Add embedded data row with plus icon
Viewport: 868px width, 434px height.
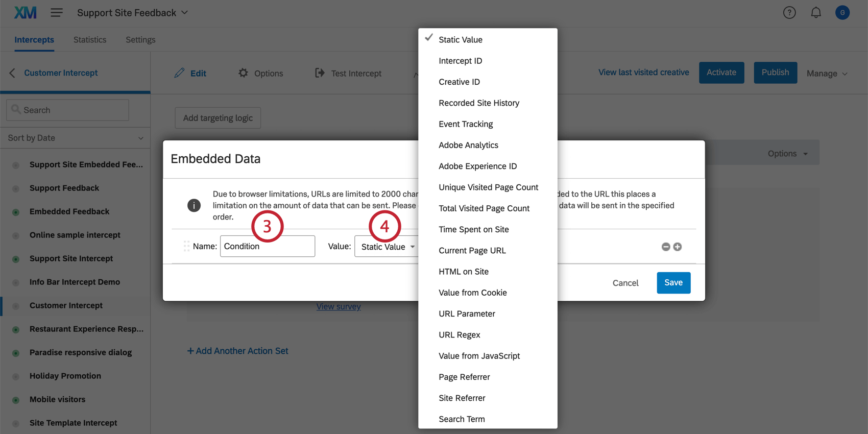[x=678, y=247]
